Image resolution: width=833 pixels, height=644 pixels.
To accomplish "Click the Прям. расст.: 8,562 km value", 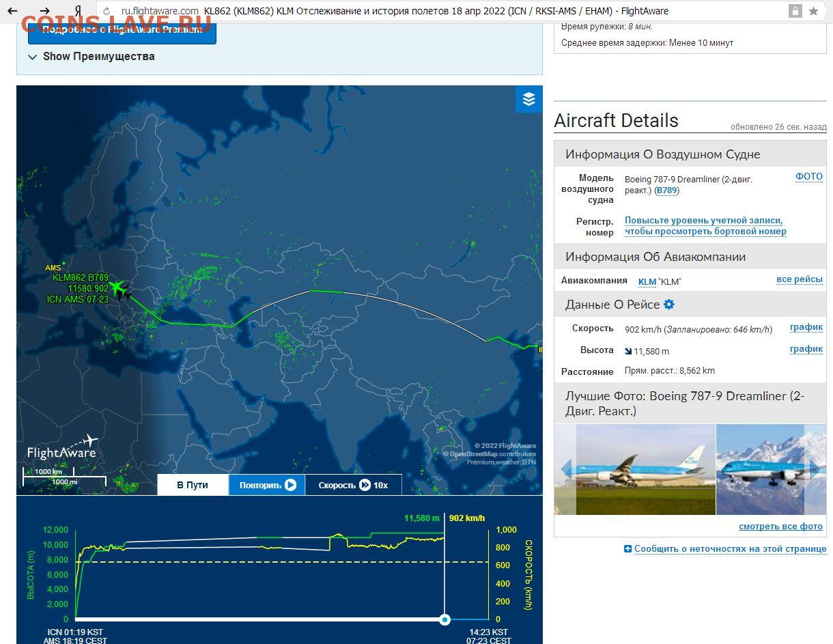I will pos(670,371).
